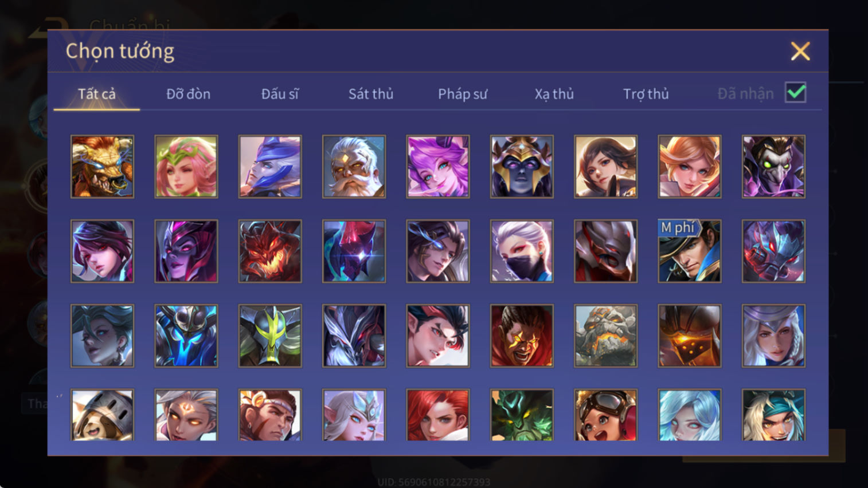Filter heroes by Đấu sĩ
This screenshot has height=488, width=868.
point(280,94)
